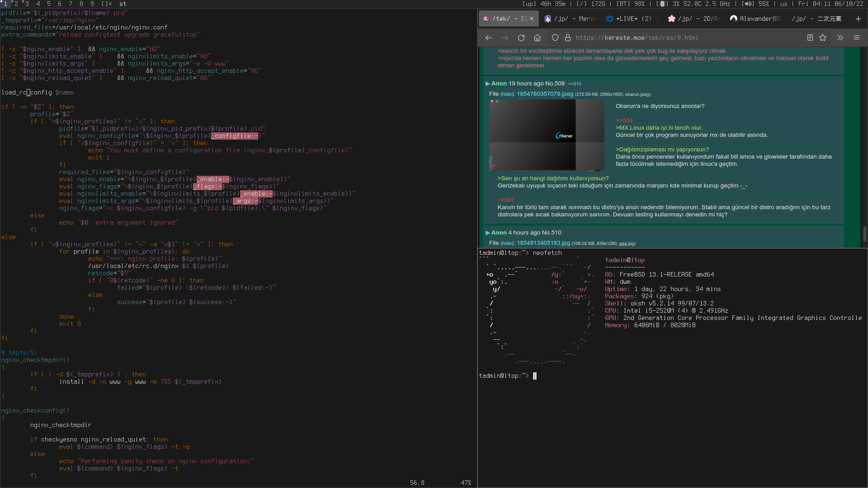The height and width of the screenshot is (488, 868).
Task: Click 'Shell: oksh' line in neofetch output
Action: point(660,304)
